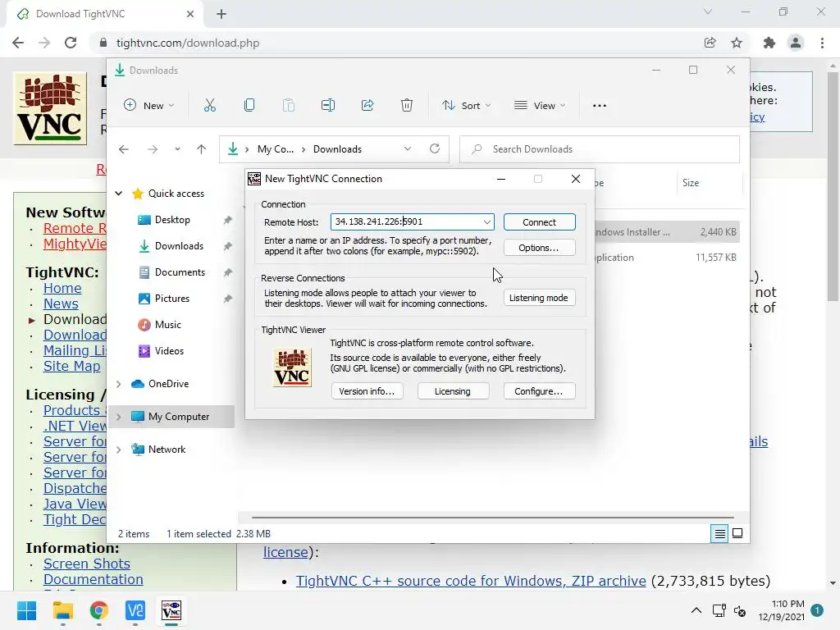
Task: Click the TightVNC logo in the viewer section
Action: pos(292,367)
